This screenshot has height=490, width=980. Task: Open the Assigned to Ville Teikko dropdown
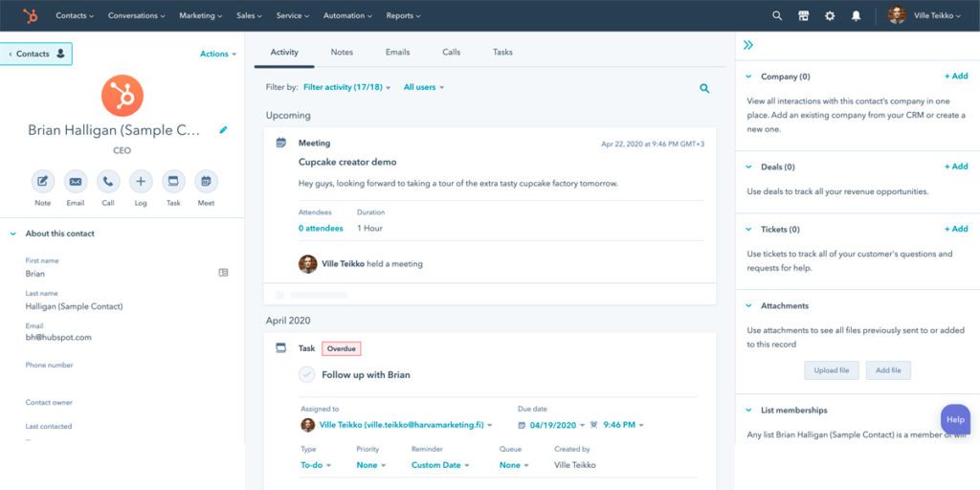point(406,425)
